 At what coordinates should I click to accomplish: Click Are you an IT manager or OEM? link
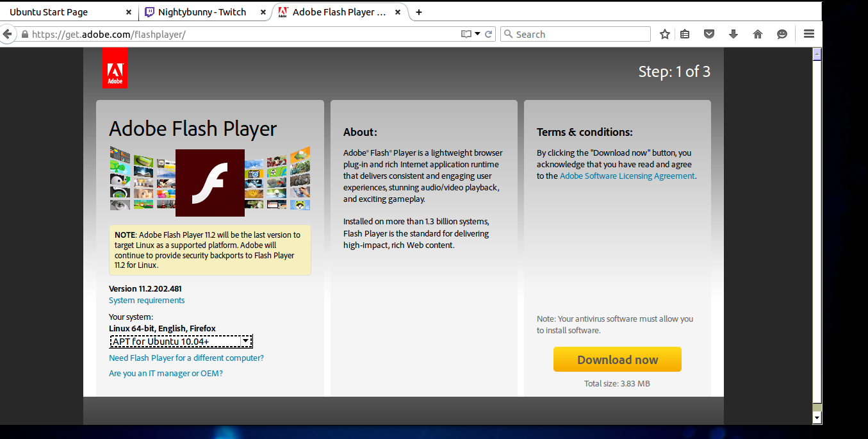(x=166, y=374)
